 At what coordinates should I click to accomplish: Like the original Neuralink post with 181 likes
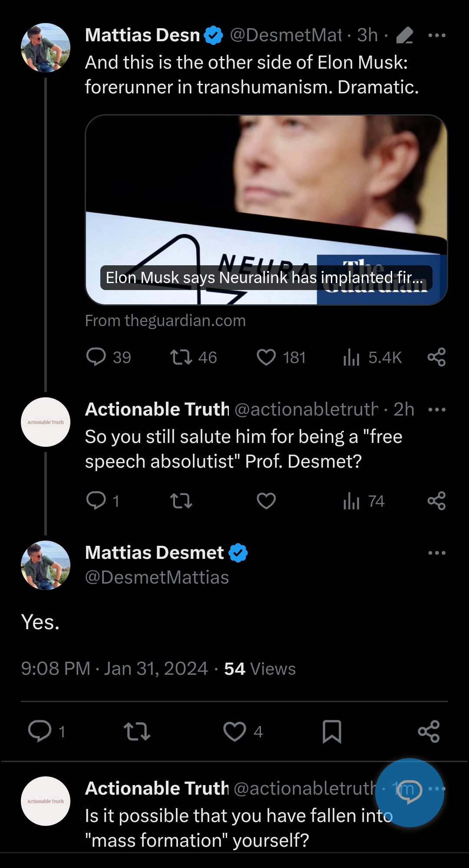tap(266, 357)
